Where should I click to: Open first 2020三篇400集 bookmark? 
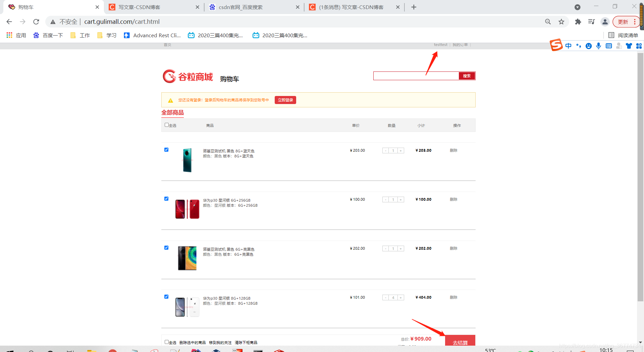215,35
